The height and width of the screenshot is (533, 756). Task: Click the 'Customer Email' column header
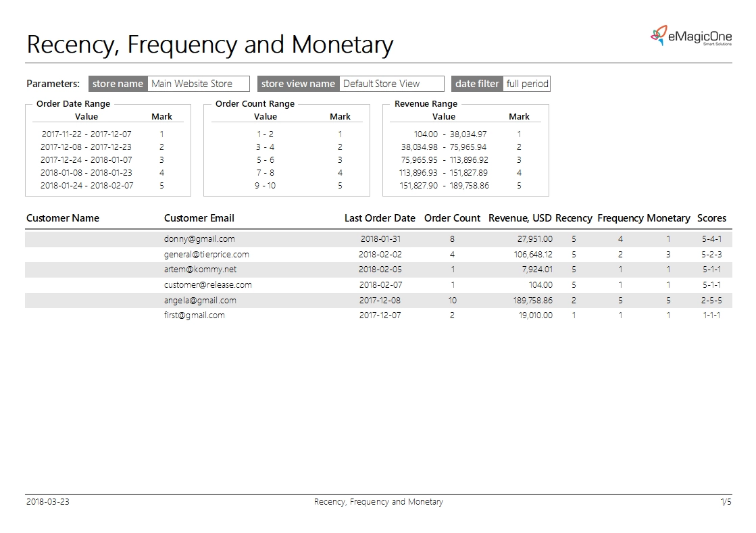199,218
